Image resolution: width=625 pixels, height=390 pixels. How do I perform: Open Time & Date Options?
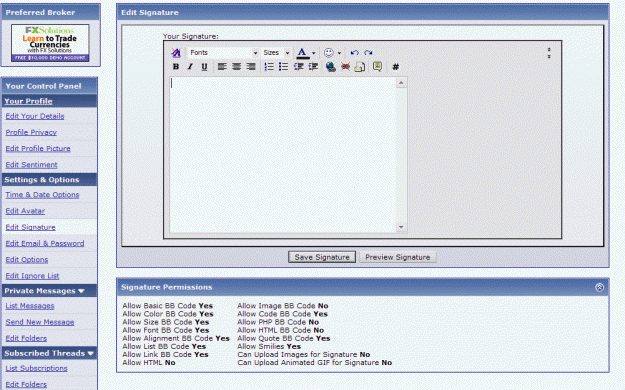click(x=42, y=195)
